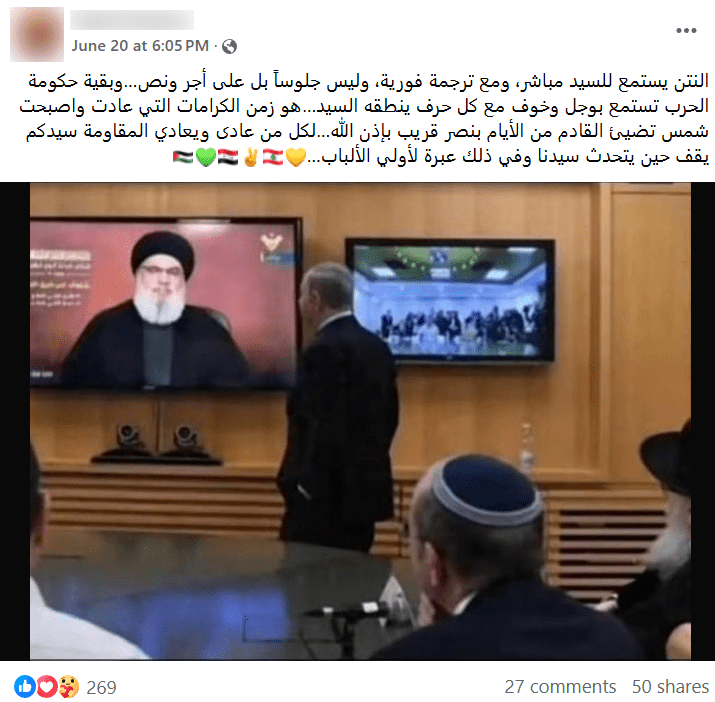Show the 50 shares list
The width and height of the screenshot is (715, 702).
click(670, 686)
